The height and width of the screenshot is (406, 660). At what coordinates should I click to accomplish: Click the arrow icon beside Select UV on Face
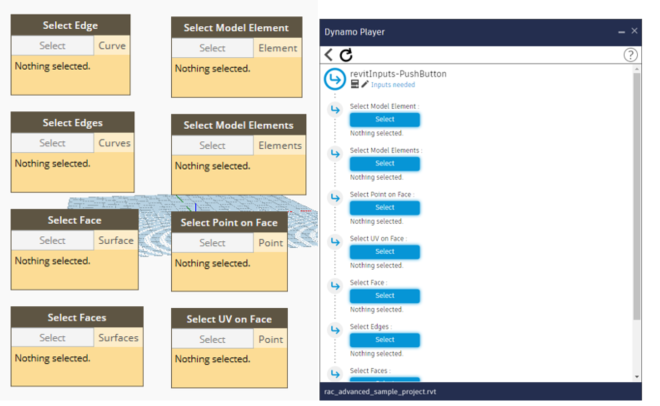[335, 241]
